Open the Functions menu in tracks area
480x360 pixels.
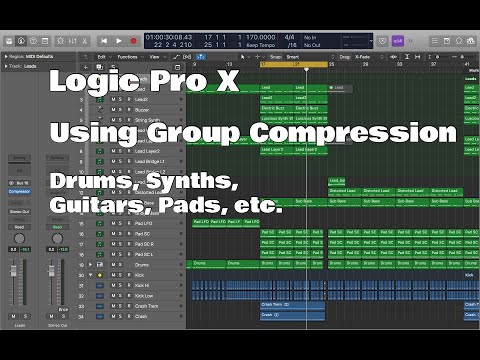130,57
